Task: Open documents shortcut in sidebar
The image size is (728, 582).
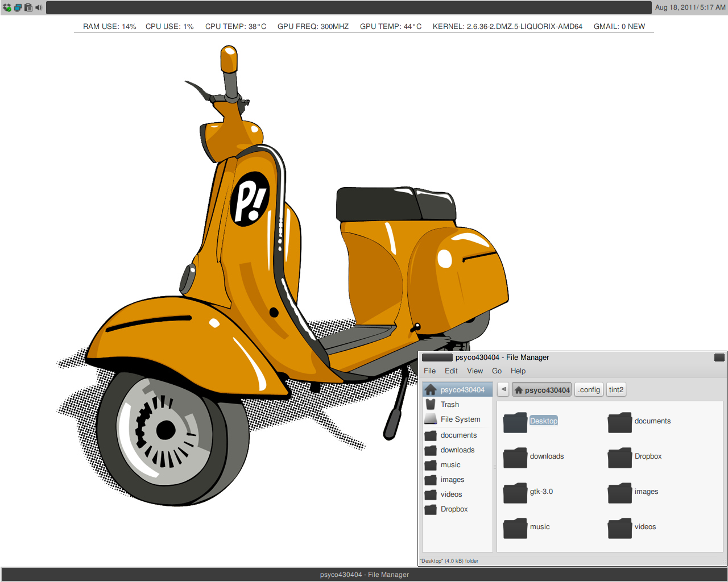Action: tap(457, 435)
